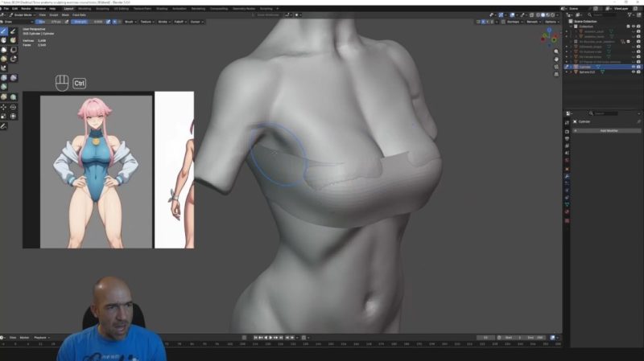Select the Draw brush tool
This screenshot has height=361, width=644.
click(4, 31)
